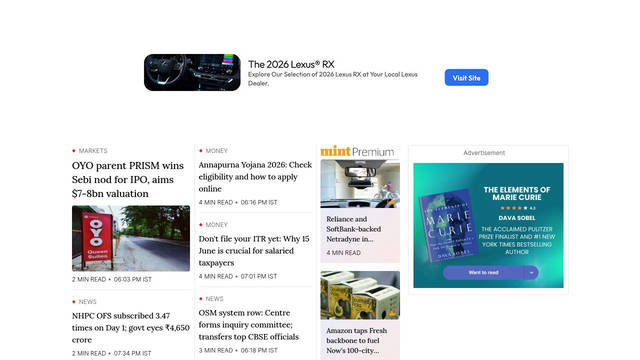Open 'Don't file your ITR yet' article

coord(254,251)
